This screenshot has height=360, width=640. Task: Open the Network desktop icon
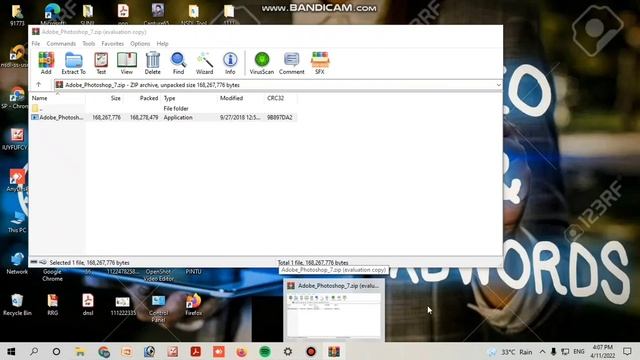tap(17, 264)
